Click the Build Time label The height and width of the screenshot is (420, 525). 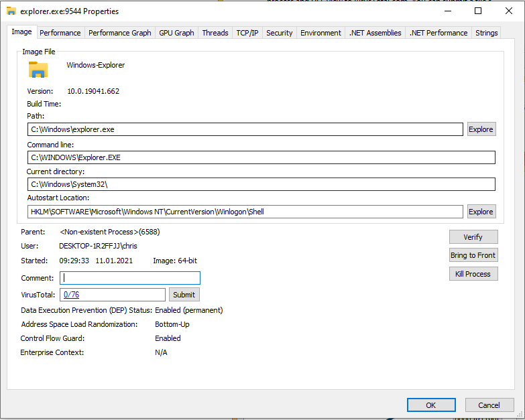coord(44,104)
